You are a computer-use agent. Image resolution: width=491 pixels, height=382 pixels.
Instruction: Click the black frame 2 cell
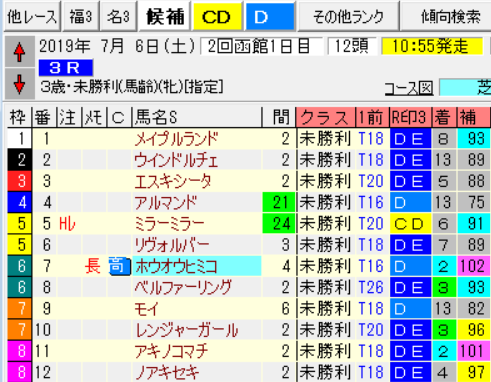point(19,160)
